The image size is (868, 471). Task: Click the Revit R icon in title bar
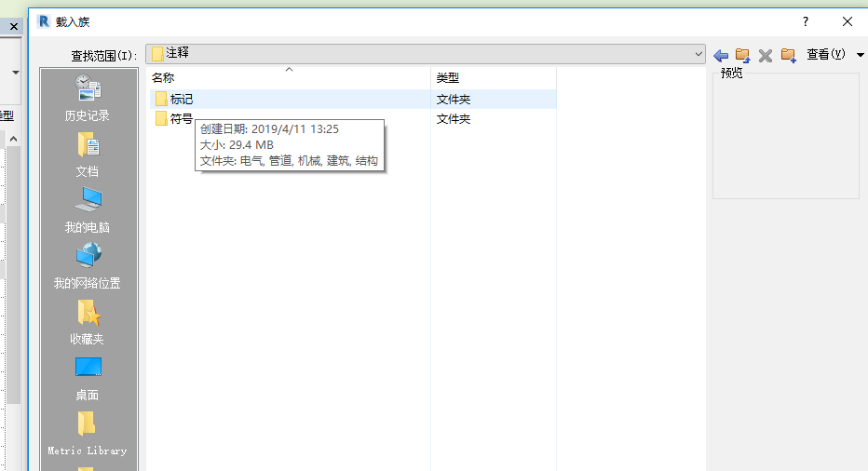click(x=44, y=21)
